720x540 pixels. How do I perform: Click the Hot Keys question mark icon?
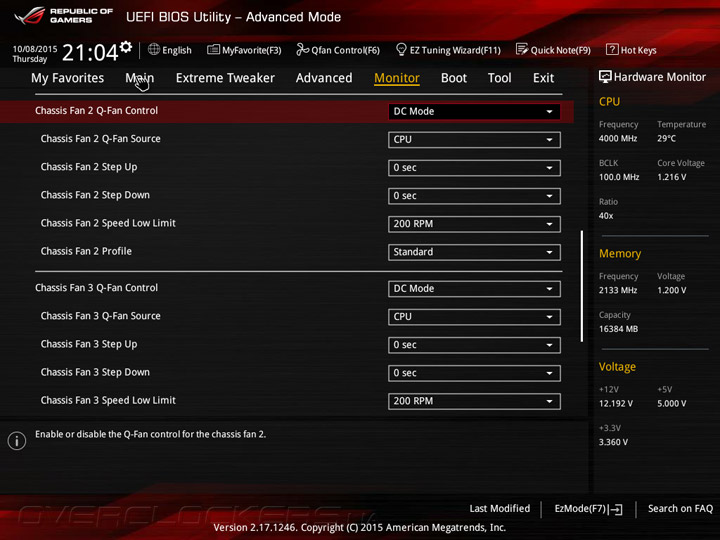(x=612, y=50)
